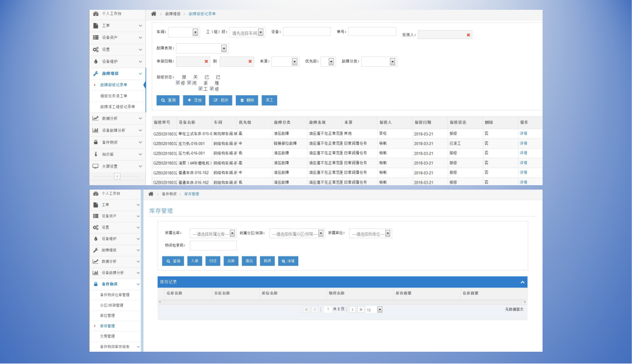Uncheck the 已派工 status checkbox

pyautogui.click(x=201, y=89)
